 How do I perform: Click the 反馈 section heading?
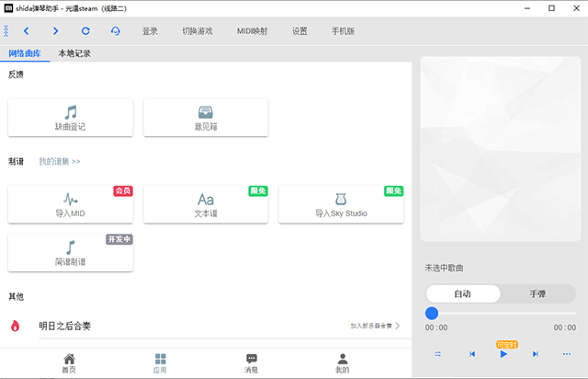click(x=16, y=75)
